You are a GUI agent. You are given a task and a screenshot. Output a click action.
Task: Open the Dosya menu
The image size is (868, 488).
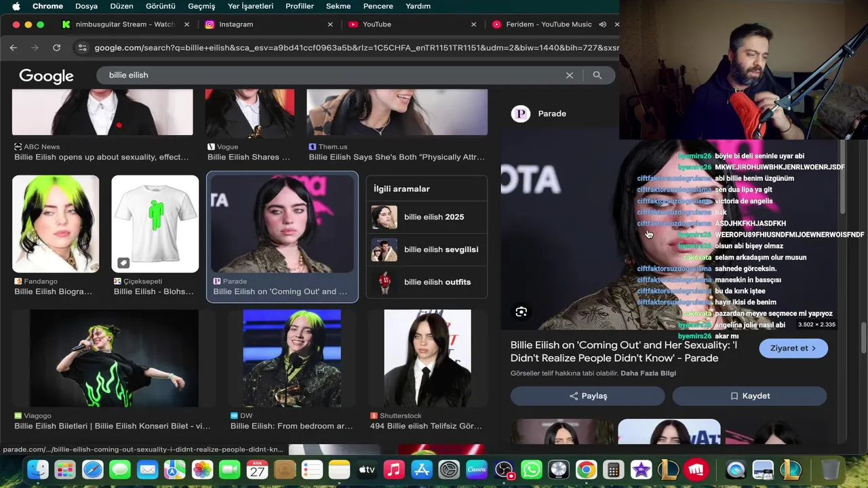pos(86,6)
